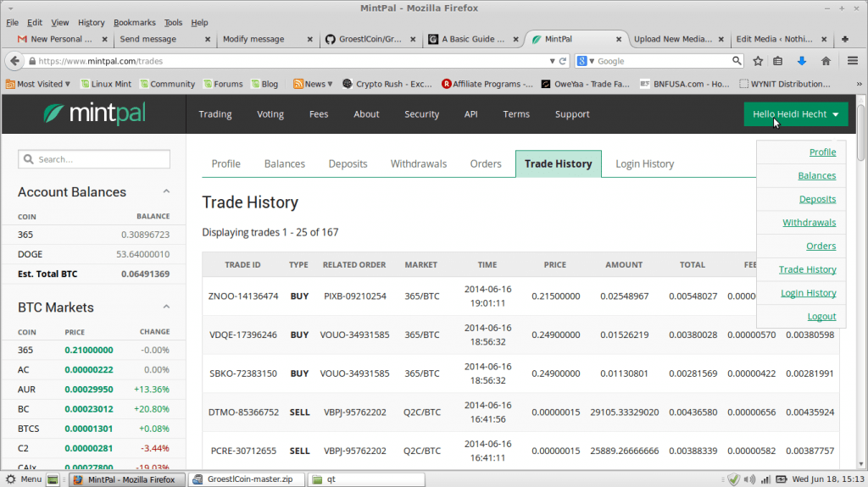868x487 pixels.
Task: Open qt folder taskbar window
Action: [366, 479]
